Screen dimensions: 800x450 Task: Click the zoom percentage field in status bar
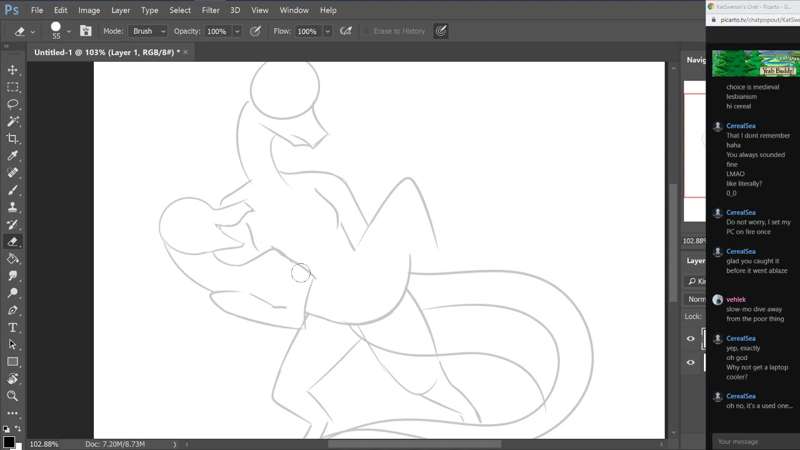click(x=44, y=444)
